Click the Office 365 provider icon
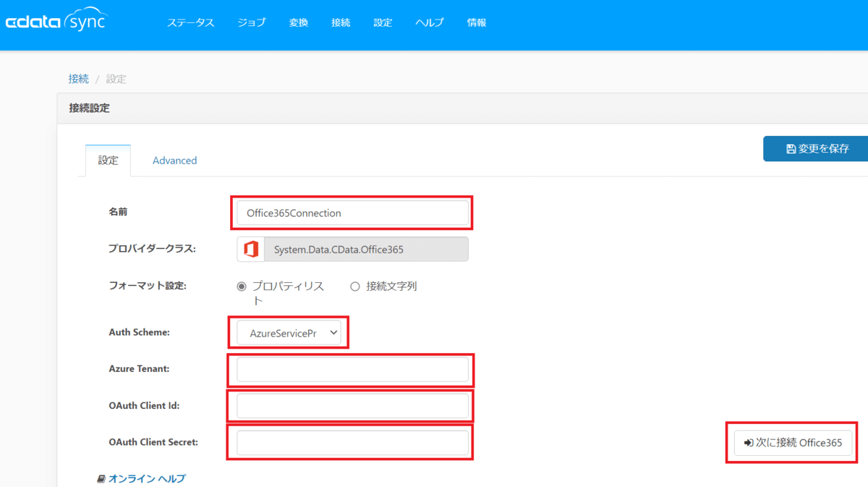The image size is (868, 487). pyautogui.click(x=251, y=249)
